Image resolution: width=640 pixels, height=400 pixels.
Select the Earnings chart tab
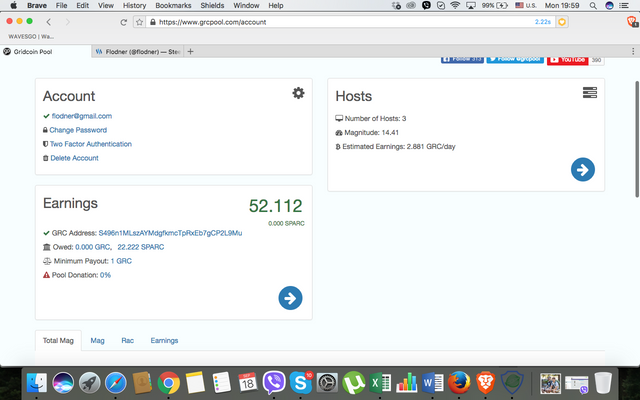coord(164,341)
